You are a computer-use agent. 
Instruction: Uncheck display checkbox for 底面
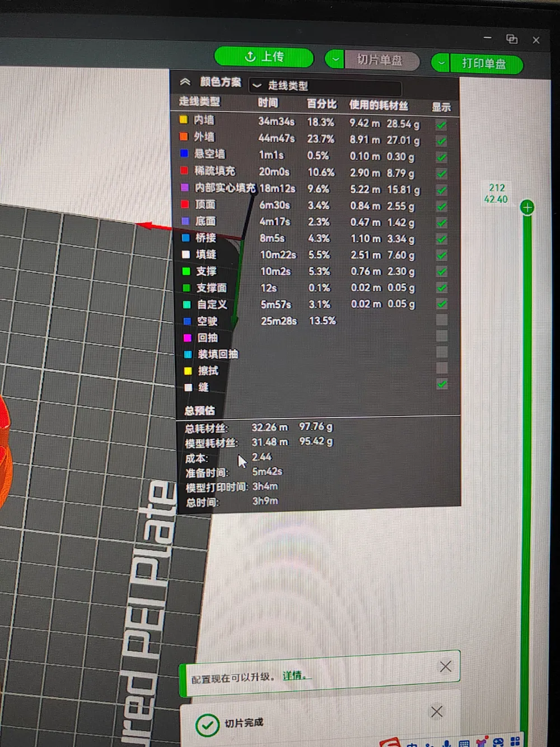click(x=441, y=223)
